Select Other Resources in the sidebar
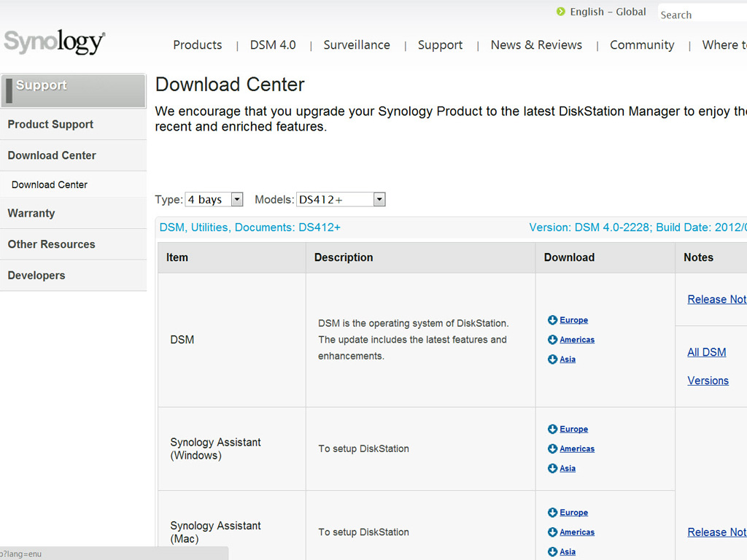Viewport: 747px width, 560px height. pyautogui.click(x=74, y=244)
